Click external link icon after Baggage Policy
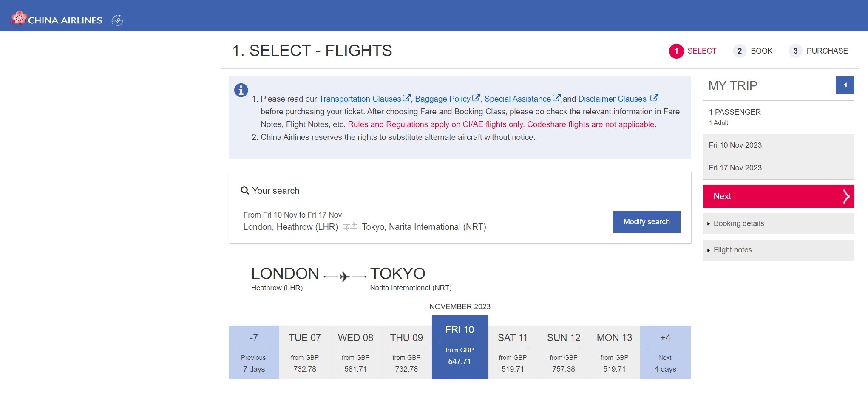This screenshot has width=868, height=393. [x=476, y=98]
